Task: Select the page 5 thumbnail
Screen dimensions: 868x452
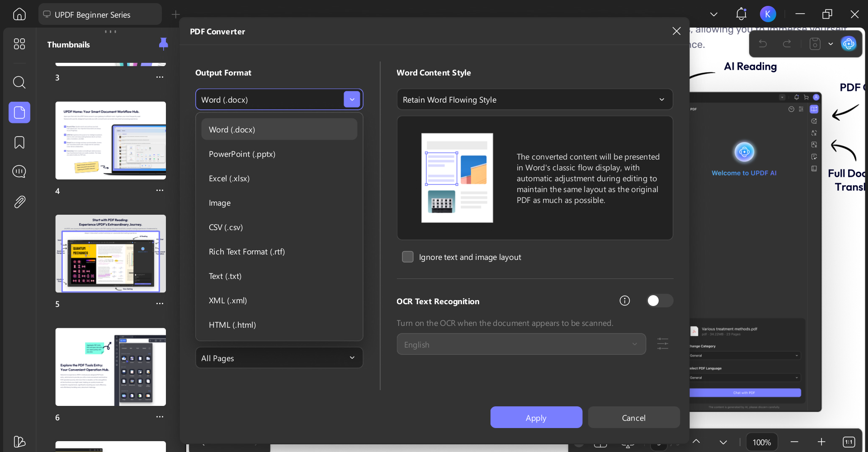Action: (110, 254)
